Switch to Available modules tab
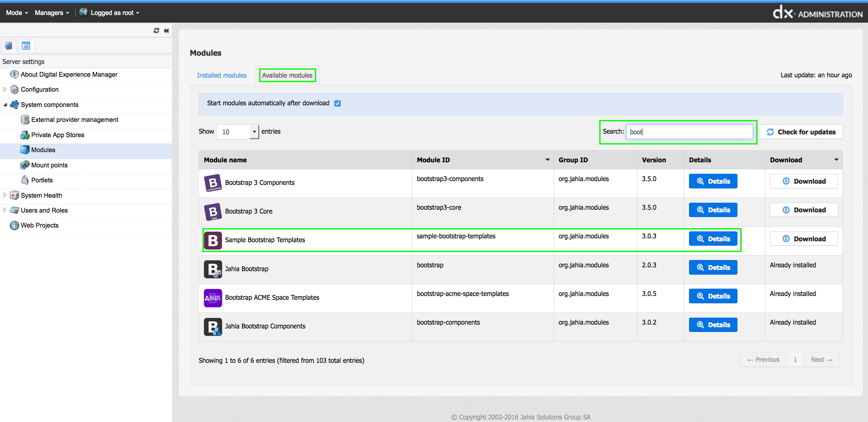Screen dimensions: 868x422 [x=288, y=75]
